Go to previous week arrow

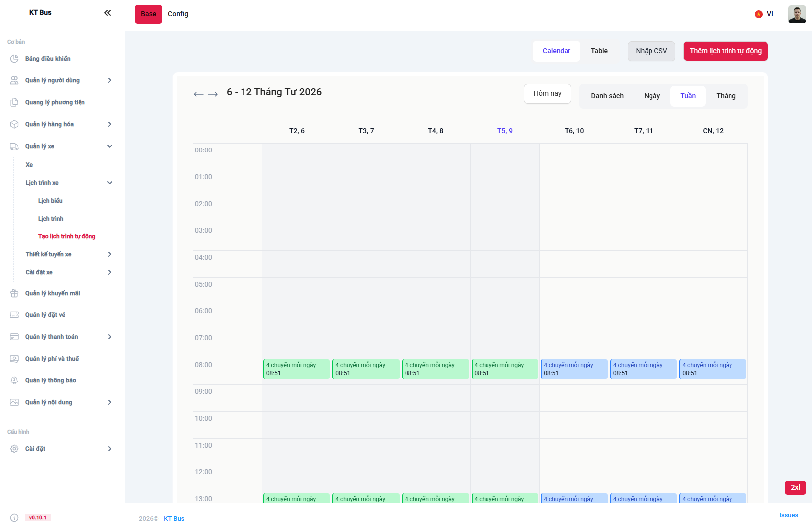[199, 94]
